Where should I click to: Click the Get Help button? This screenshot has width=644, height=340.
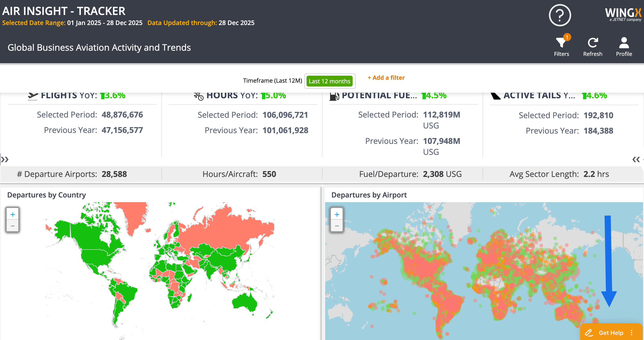611,332
